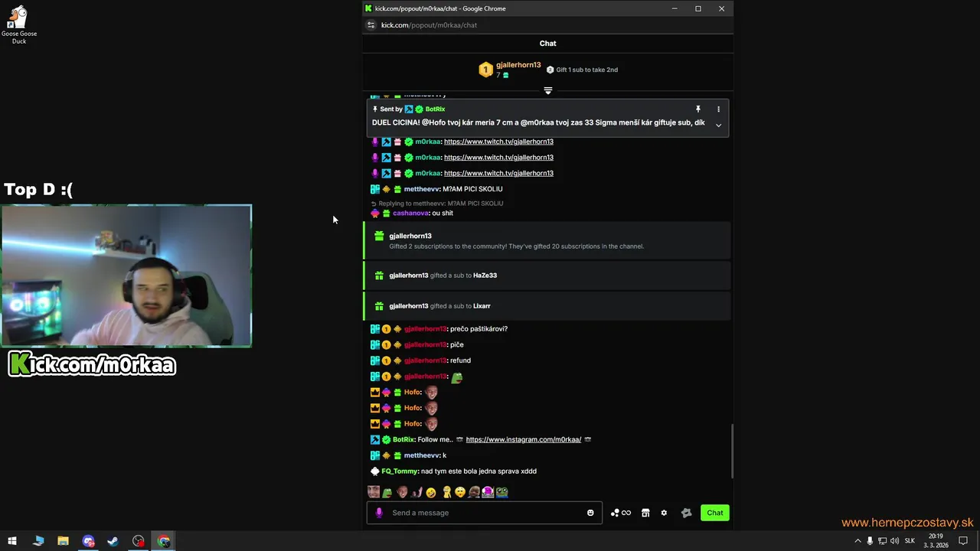This screenshot has height=551, width=980.
Task: Click the microphone tray icon
Action: pyautogui.click(x=870, y=541)
